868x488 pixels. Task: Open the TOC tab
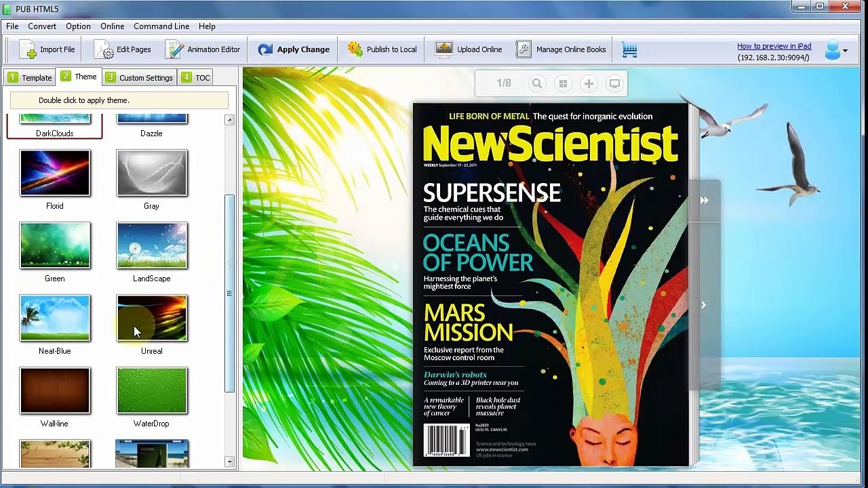coord(196,77)
